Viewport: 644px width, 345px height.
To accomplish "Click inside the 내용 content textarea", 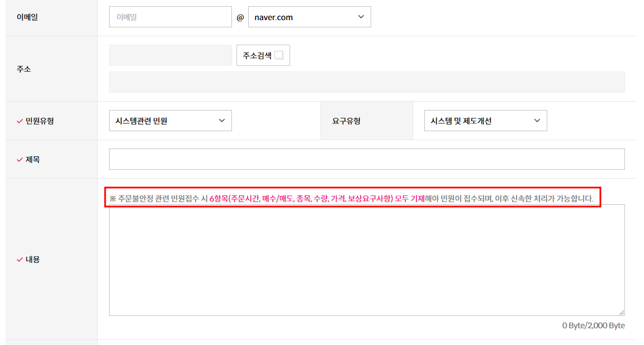I will (367, 260).
